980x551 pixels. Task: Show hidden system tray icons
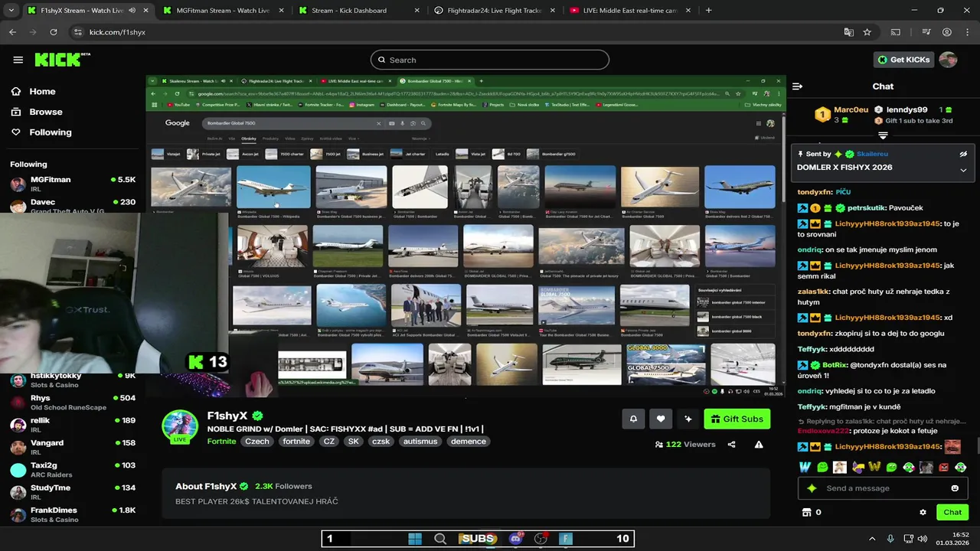(871, 539)
